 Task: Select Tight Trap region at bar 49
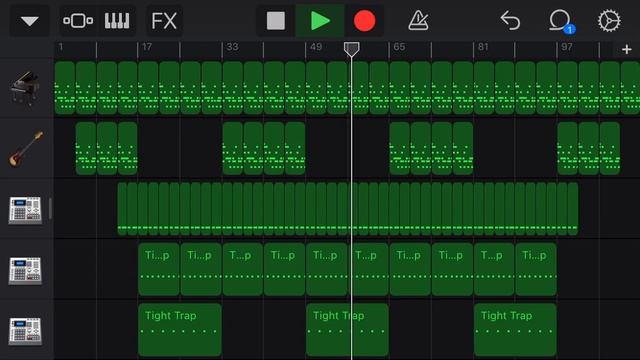347,330
